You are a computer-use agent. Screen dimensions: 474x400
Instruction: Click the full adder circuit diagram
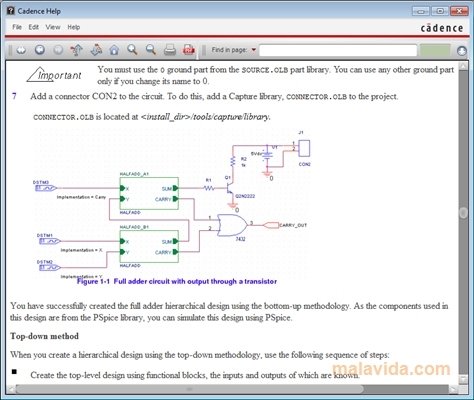click(173, 203)
